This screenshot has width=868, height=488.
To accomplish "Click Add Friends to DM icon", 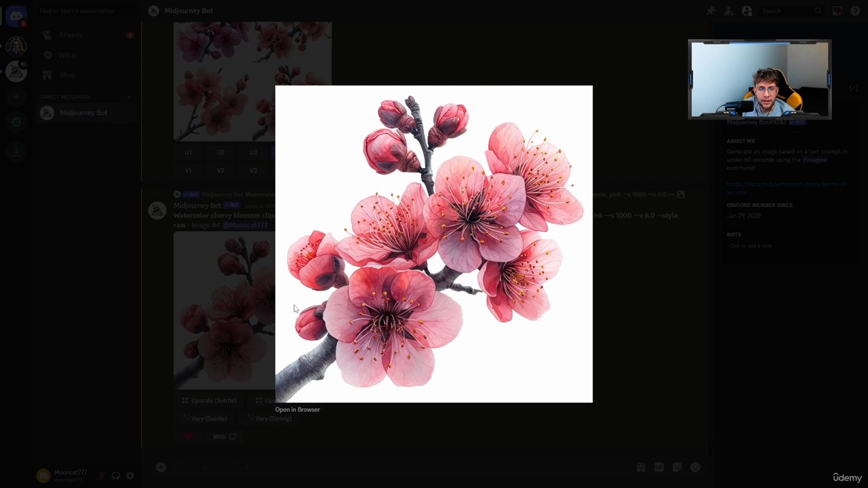I will 728,11.
